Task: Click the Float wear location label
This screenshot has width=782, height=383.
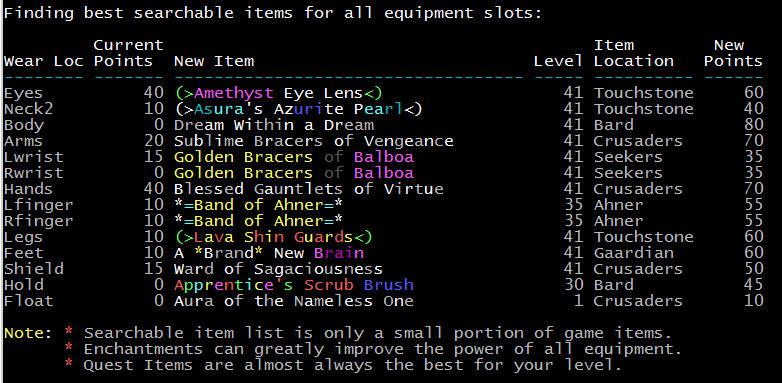Action: (28, 301)
